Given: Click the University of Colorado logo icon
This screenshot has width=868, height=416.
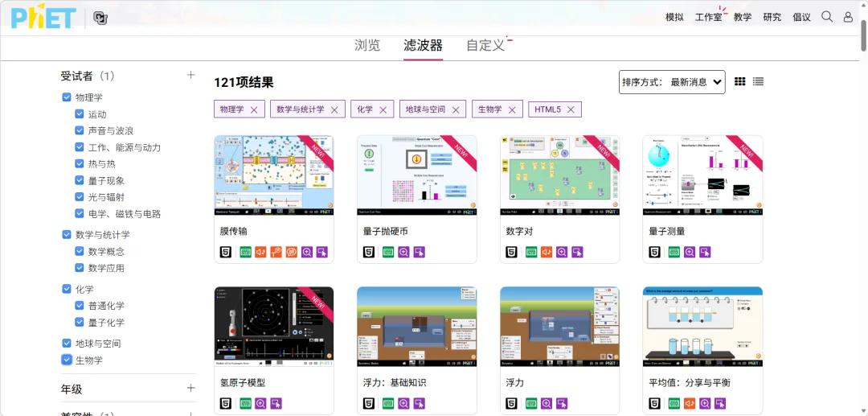Looking at the screenshot, I should pos(100,19).
